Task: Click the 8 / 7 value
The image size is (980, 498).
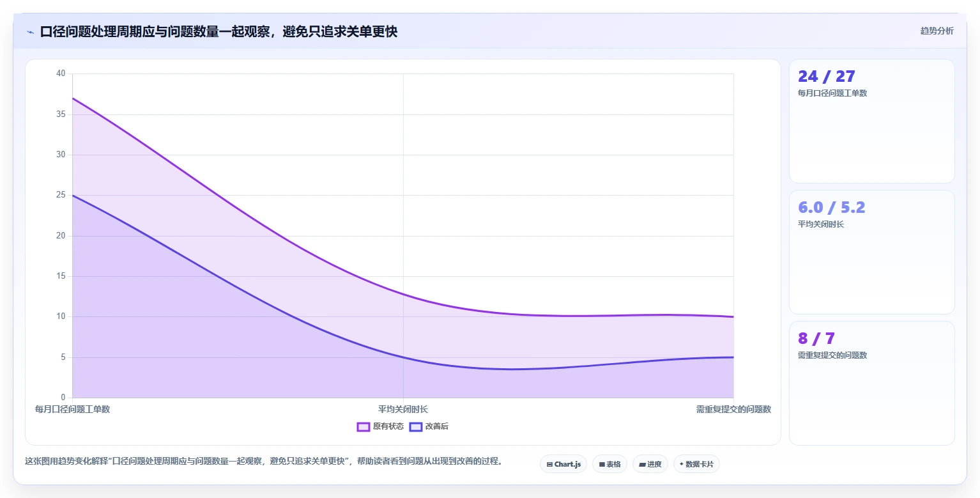Action: pyautogui.click(x=816, y=339)
